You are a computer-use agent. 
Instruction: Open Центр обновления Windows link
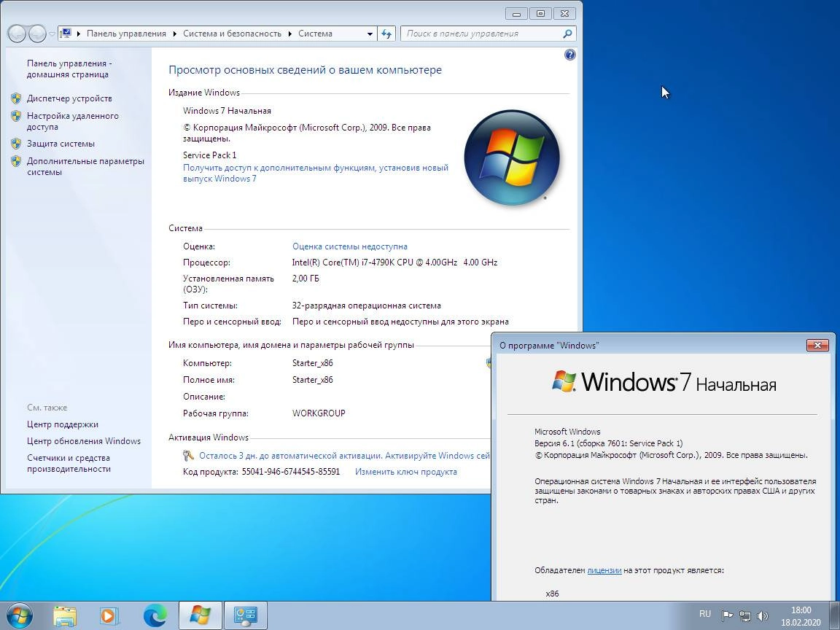(84, 441)
